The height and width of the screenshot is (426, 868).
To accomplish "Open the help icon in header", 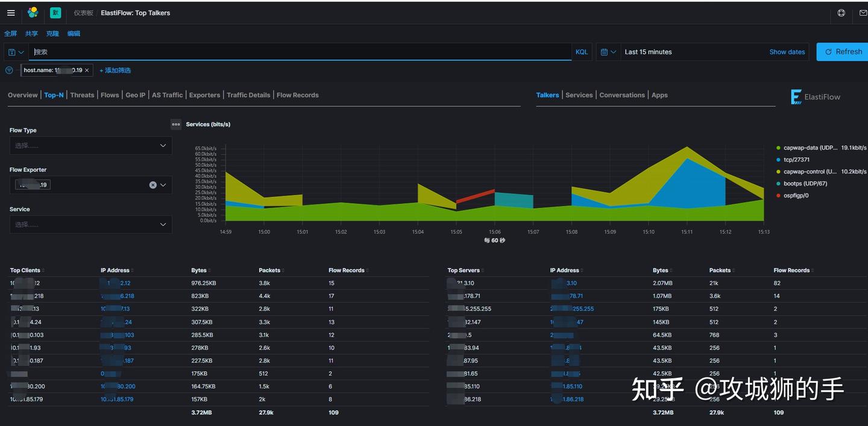I will tap(841, 13).
